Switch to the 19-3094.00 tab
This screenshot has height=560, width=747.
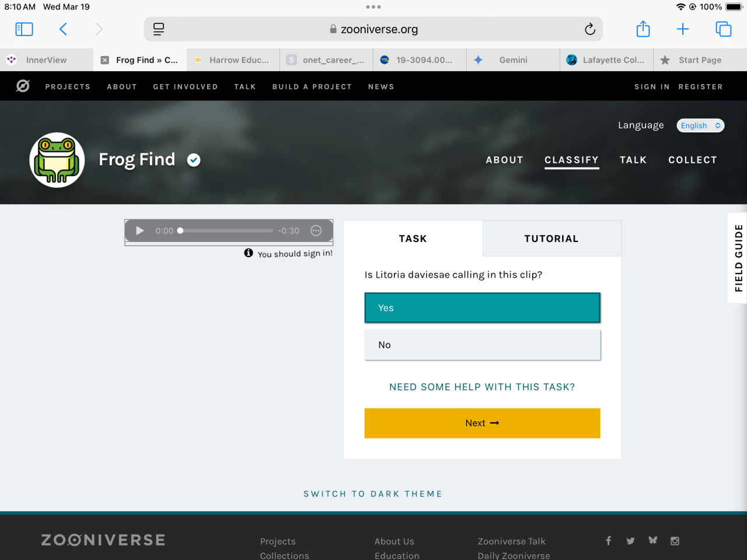420,60
